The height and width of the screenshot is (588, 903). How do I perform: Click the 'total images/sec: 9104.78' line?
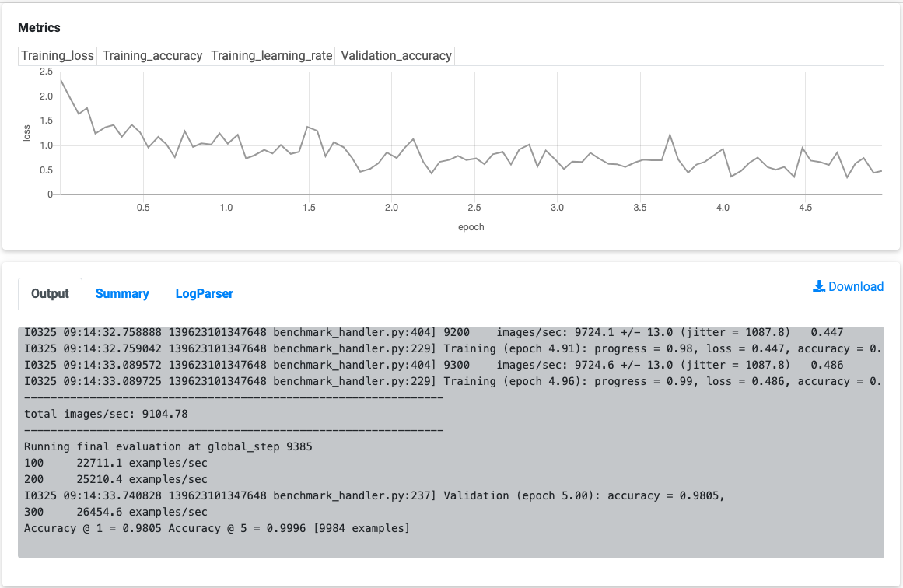coord(106,414)
